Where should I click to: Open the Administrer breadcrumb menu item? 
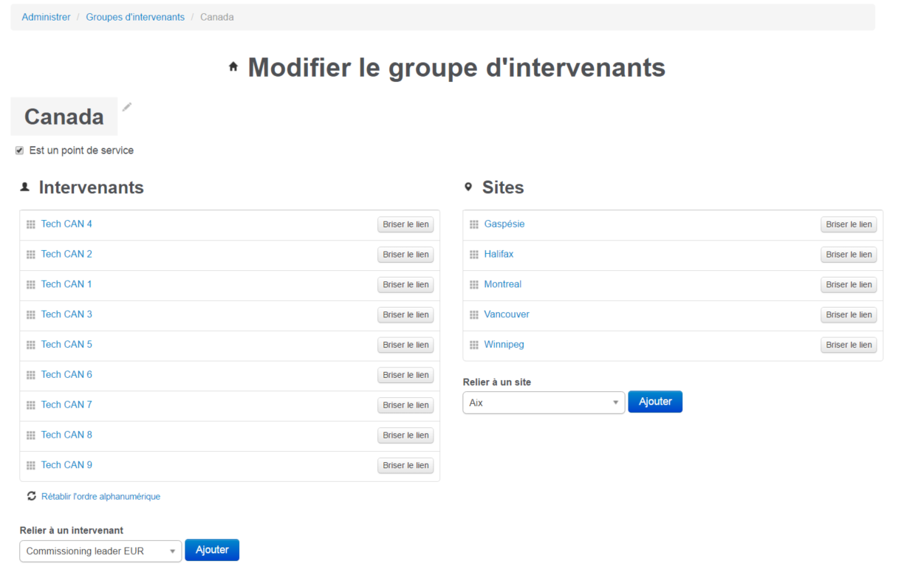click(46, 16)
